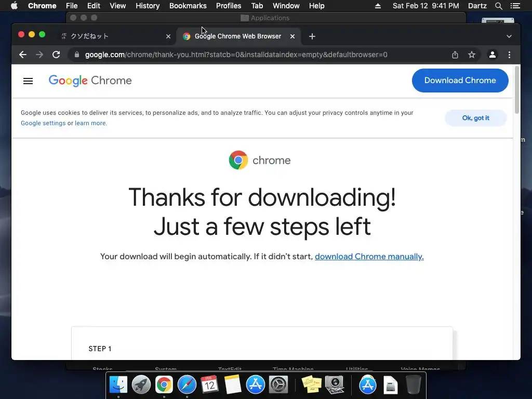Image resolution: width=532 pixels, height=399 pixels.
Task: Open the Apple menu
Action: tap(14, 6)
